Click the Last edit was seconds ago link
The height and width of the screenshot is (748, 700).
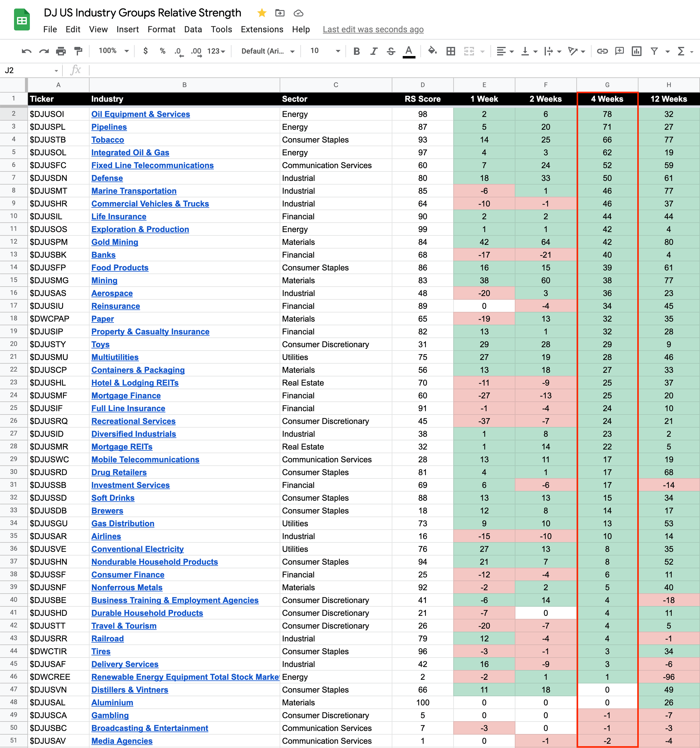373,29
